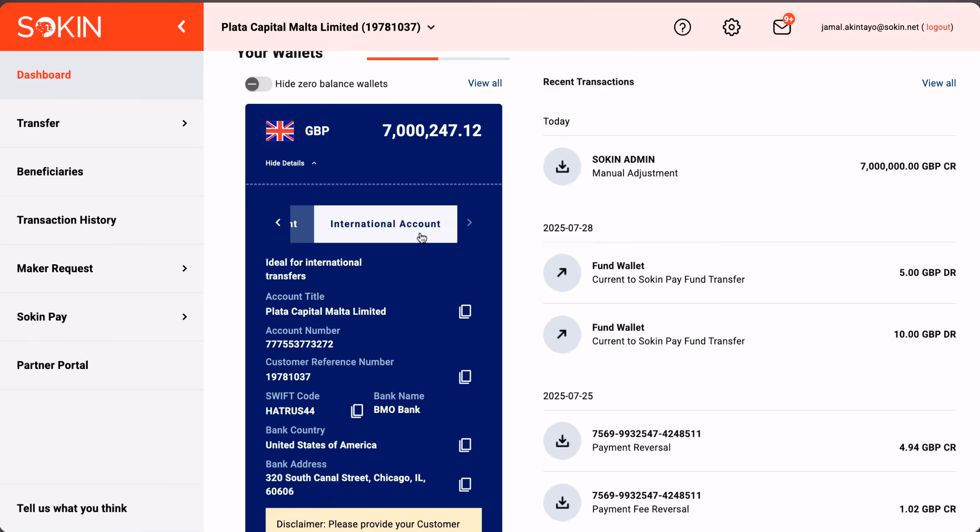Copy the Bank Country value
The image size is (980, 532).
pos(465,445)
